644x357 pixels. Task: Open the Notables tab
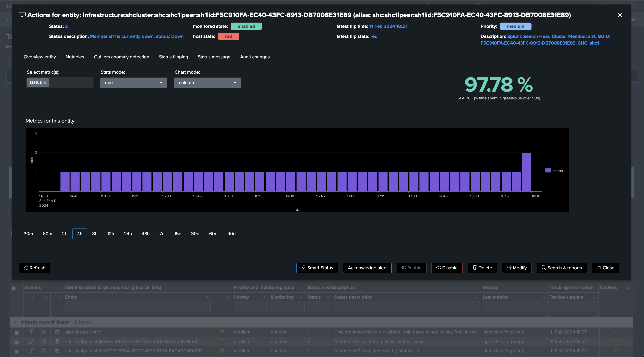point(75,57)
